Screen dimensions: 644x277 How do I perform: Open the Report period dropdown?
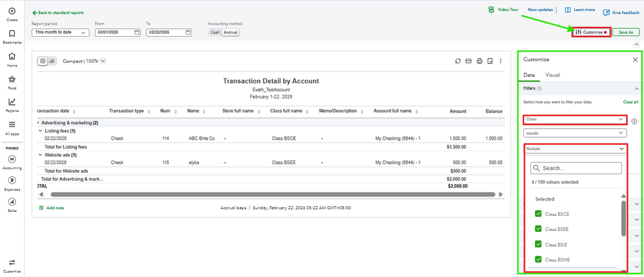click(61, 32)
